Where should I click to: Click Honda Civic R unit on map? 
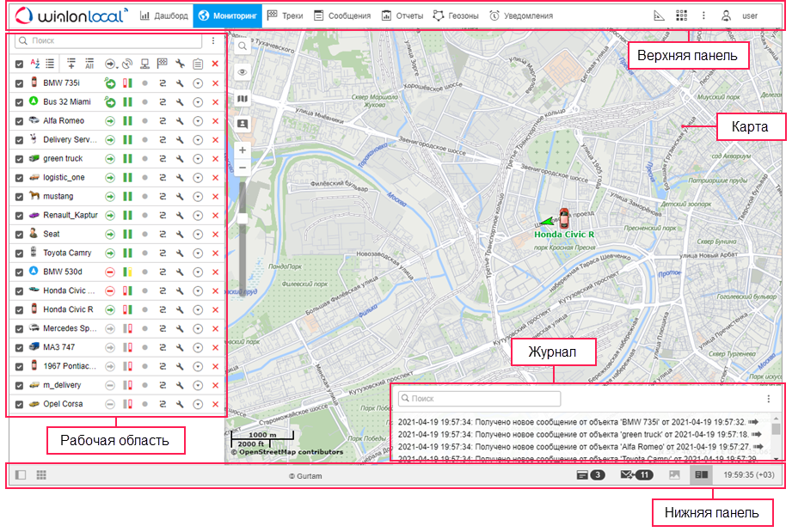click(x=564, y=219)
